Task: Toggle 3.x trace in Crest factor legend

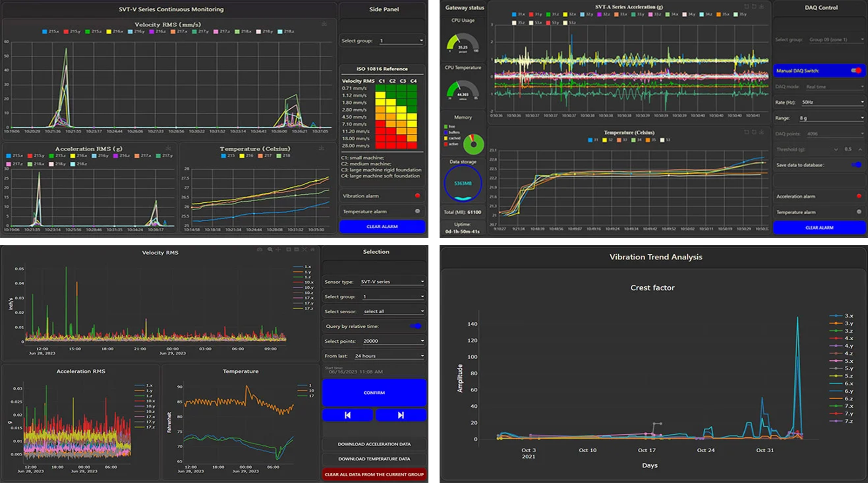Action: coord(841,316)
